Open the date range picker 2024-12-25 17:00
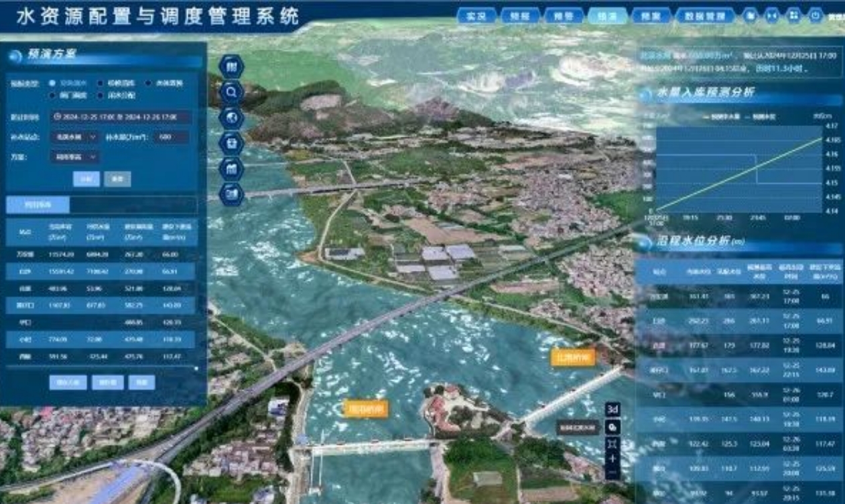 [x=120, y=117]
